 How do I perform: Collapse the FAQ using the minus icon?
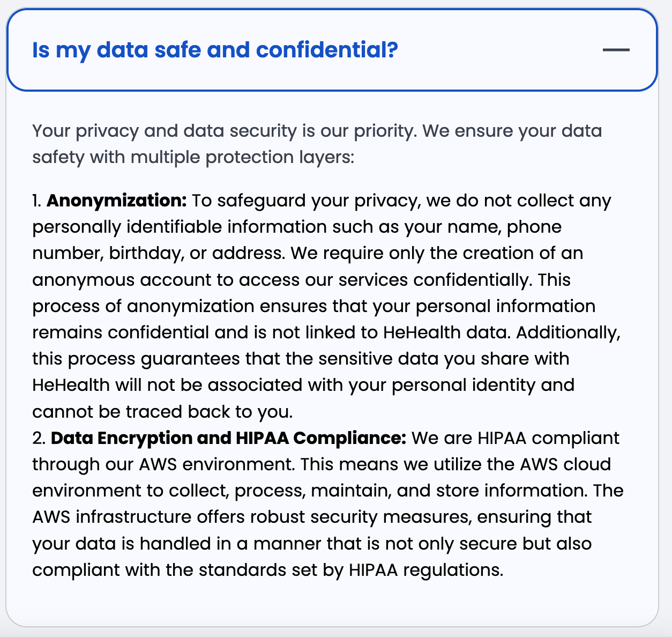(616, 50)
